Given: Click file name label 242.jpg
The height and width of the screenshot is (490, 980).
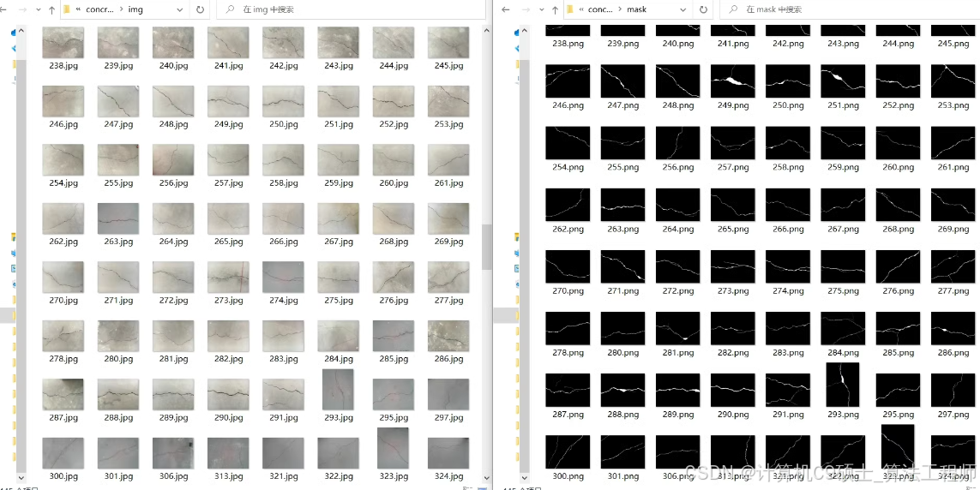Looking at the screenshot, I should click(283, 66).
